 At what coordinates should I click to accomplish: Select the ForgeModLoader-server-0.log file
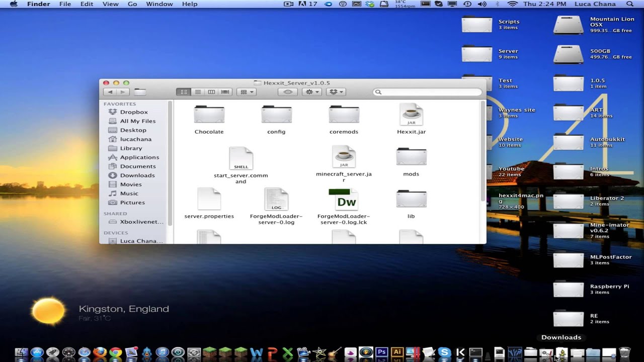click(x=276, y=206)
